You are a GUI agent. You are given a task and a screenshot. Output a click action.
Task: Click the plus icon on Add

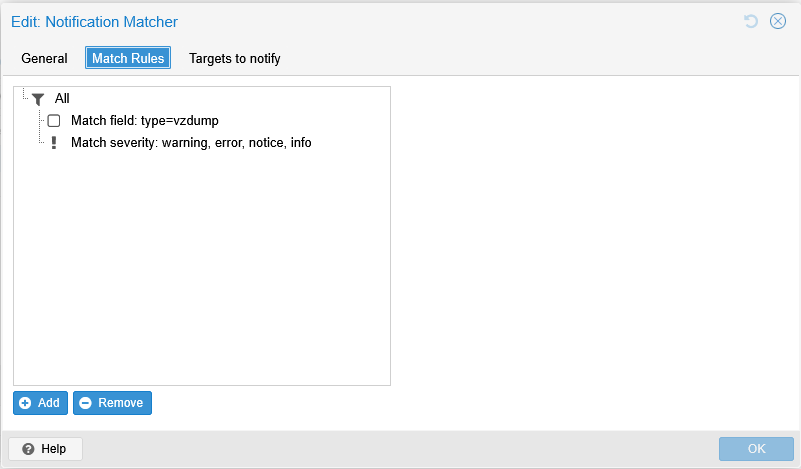click(25, 403)
